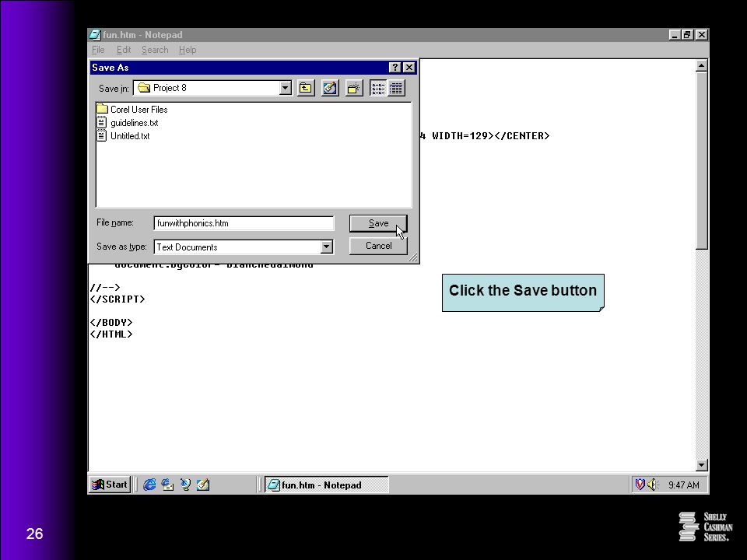Click the speaker volume tray icon
Viewport: 747px width, 560px height.
[x=653, y=485]
